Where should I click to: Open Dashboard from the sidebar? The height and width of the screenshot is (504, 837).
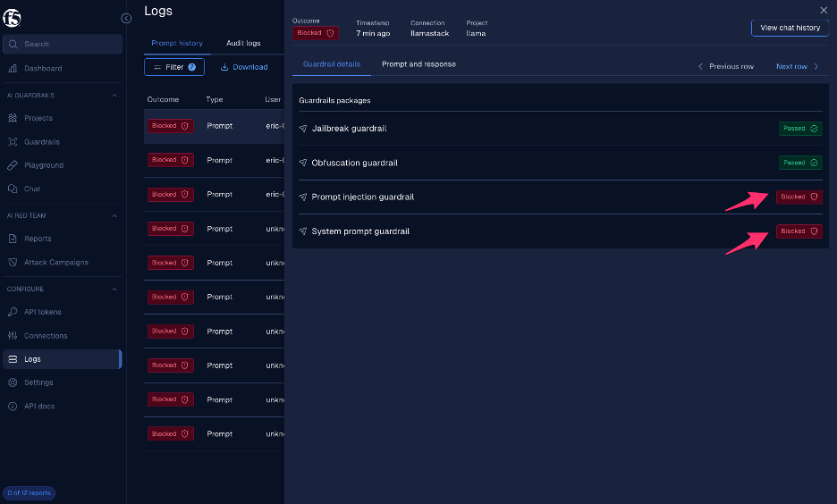tap(43, 68)
